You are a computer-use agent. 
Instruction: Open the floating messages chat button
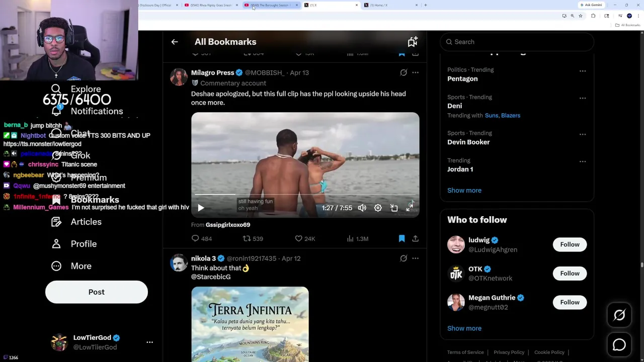coord(619,345)
